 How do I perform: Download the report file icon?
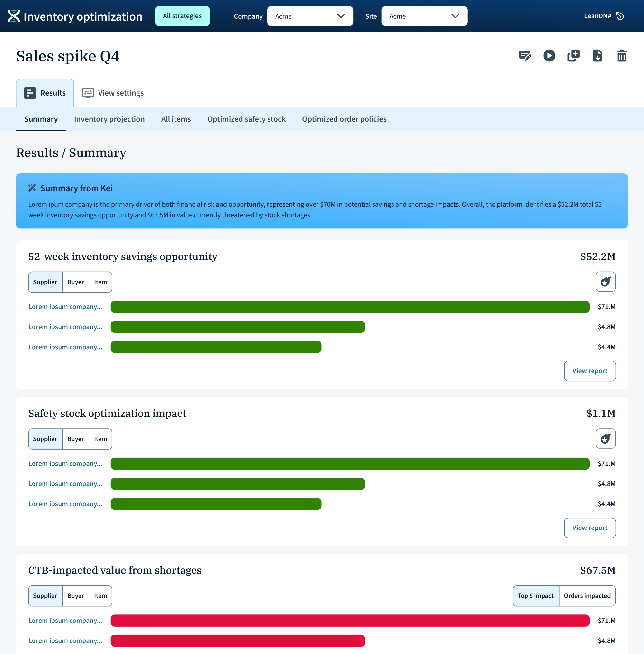click(597, 55)
